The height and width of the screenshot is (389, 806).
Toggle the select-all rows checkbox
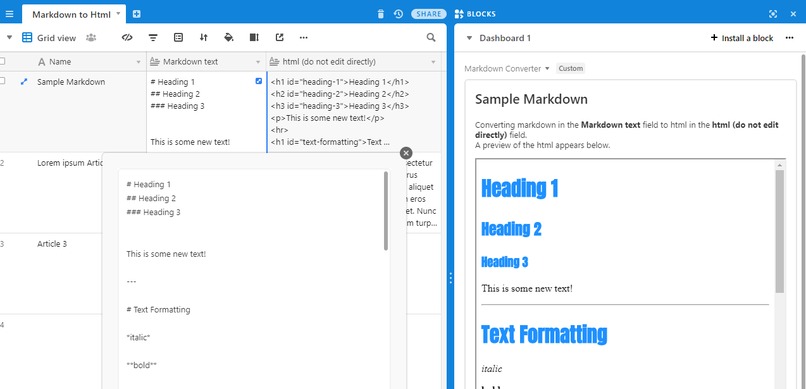coord(2,62)
